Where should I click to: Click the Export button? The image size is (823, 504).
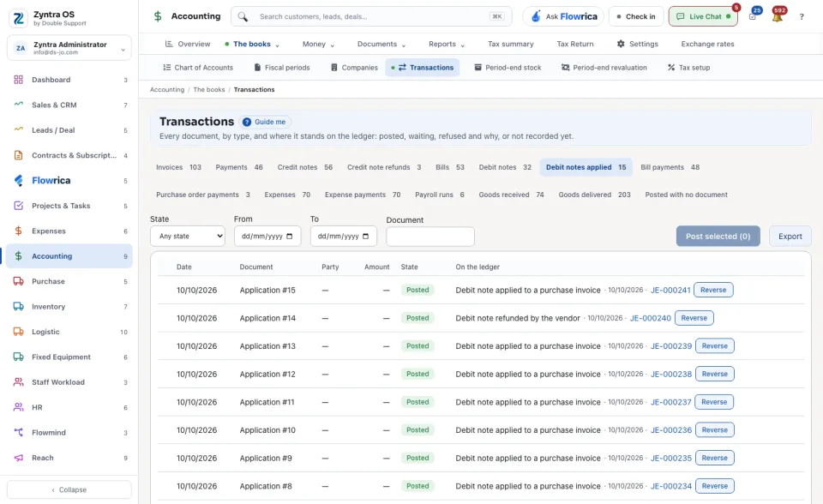click(790, 237)
